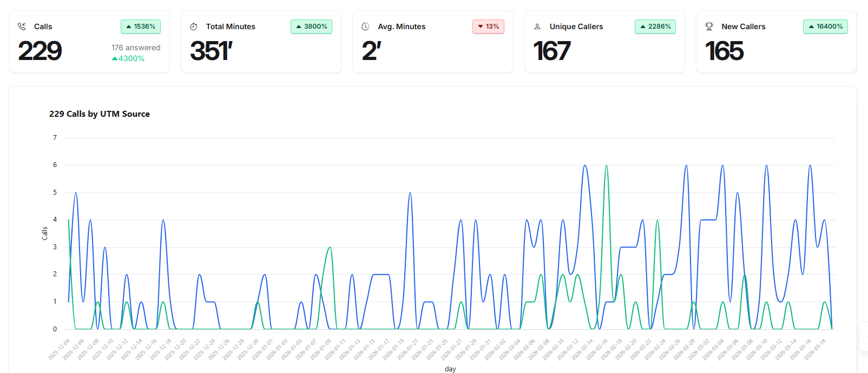
Task: Click the "New Callers" card heading
Action: coord(744,26)
